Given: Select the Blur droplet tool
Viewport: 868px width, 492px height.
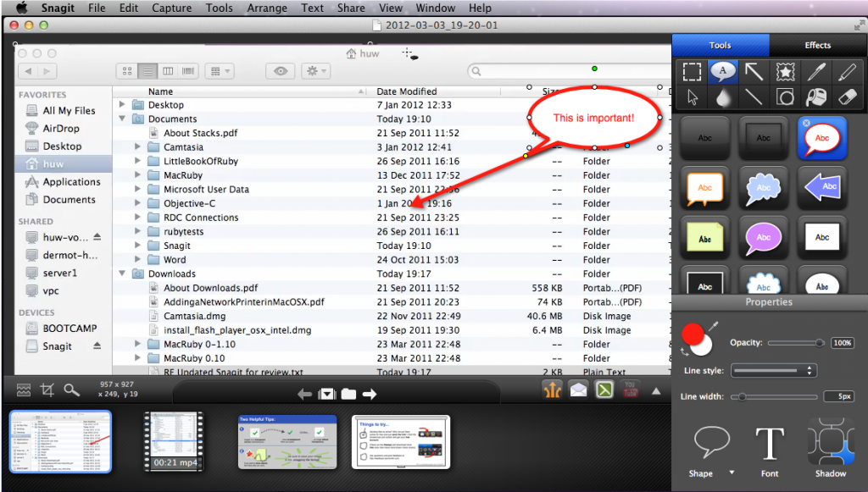Looking at the screenshot, I should (x=722, y=97).
